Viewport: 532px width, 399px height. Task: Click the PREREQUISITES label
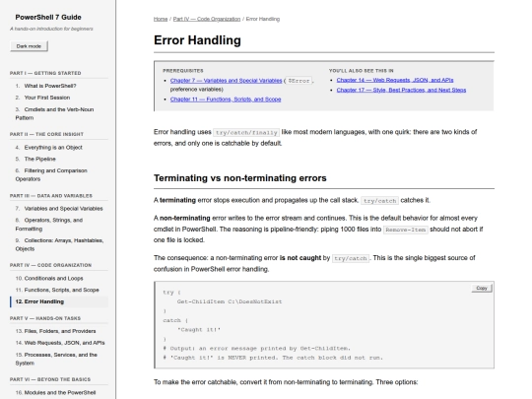click(x=183, y=71)
